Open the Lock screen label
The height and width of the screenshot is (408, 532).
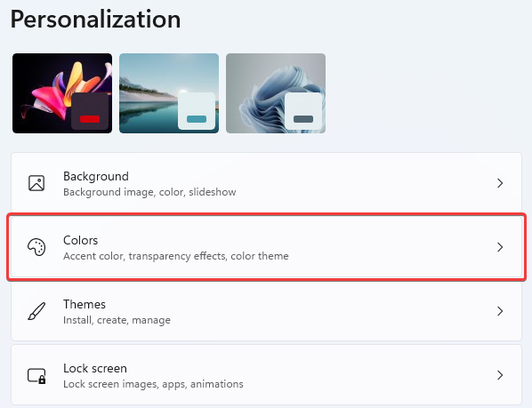tap(95, 368)
